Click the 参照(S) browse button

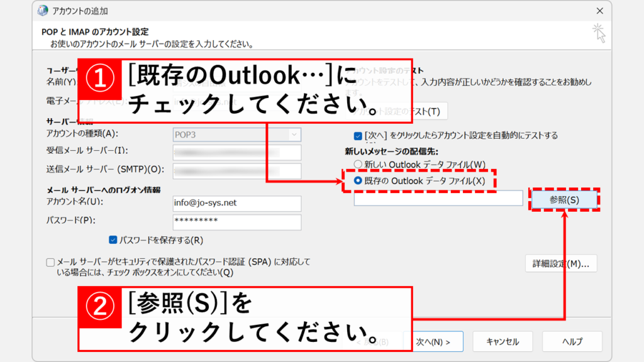564,200
